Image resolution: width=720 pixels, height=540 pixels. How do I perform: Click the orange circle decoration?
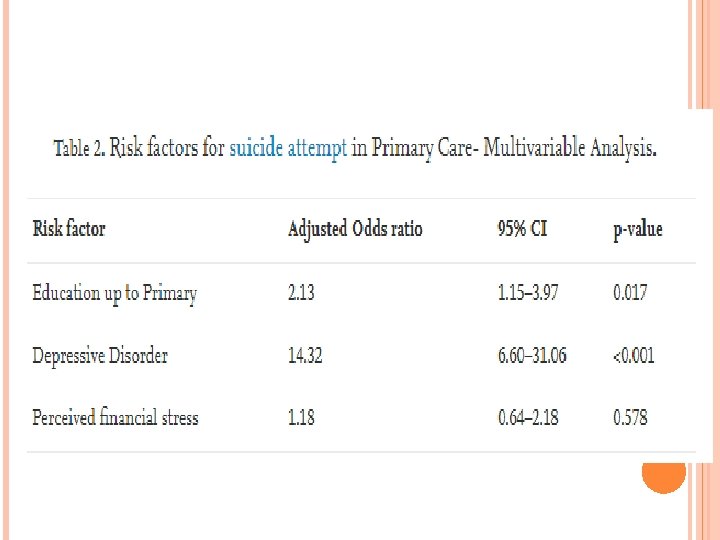[663, 472]
